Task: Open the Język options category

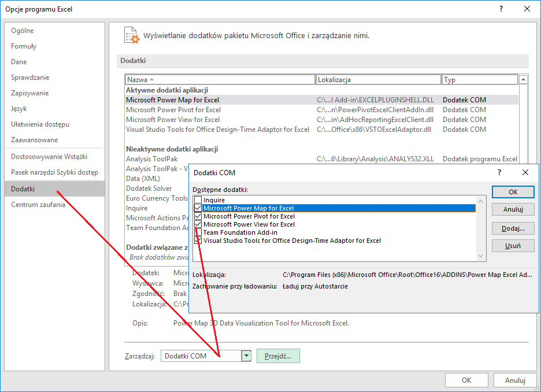Action: click(54, 109)
